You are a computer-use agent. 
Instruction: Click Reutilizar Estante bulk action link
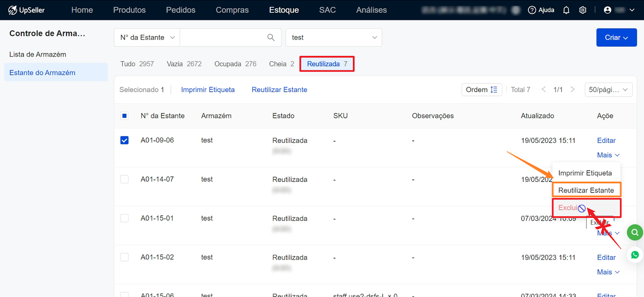(279, 90)
